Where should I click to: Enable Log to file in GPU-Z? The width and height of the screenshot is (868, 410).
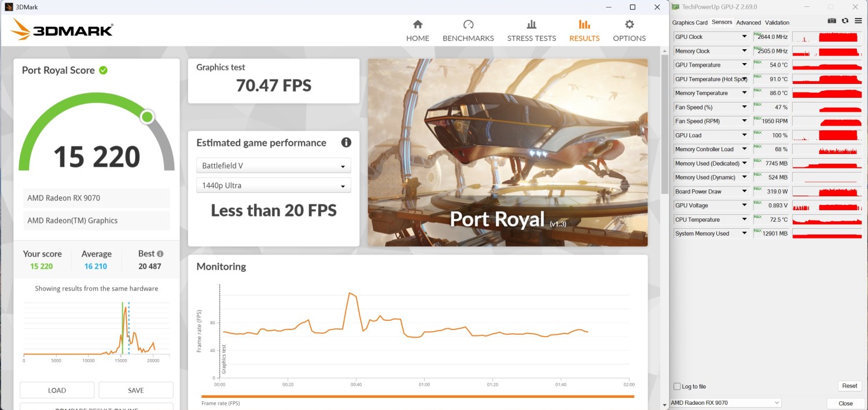click(677, 386)
